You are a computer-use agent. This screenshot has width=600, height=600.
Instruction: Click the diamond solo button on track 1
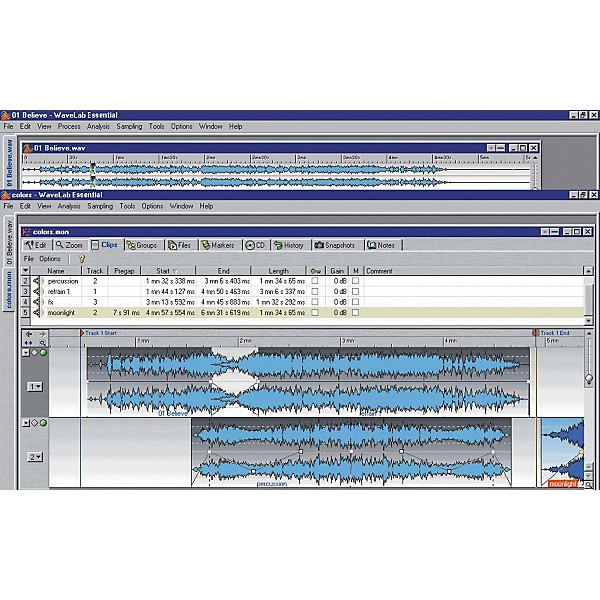coord(35,353)
